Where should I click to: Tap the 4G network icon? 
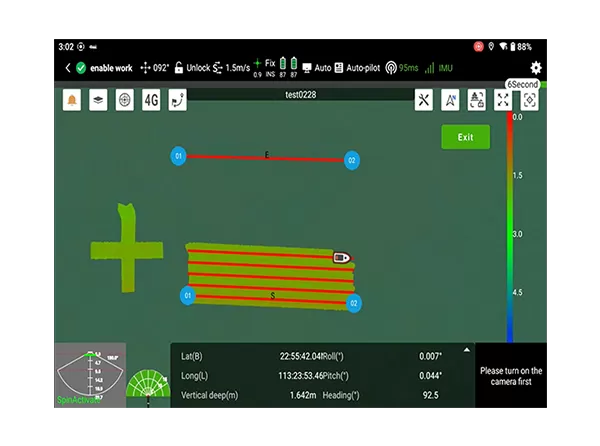(x=151, y=100)
